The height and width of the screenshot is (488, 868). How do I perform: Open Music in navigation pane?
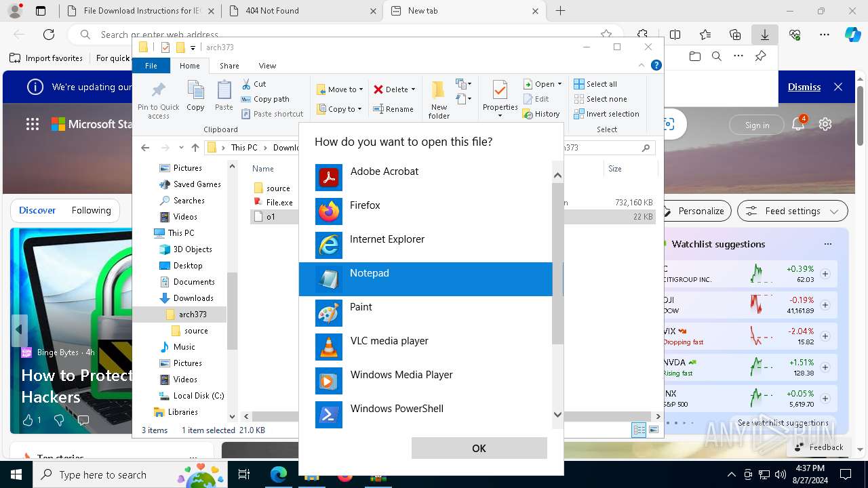(x=177, y=347)
